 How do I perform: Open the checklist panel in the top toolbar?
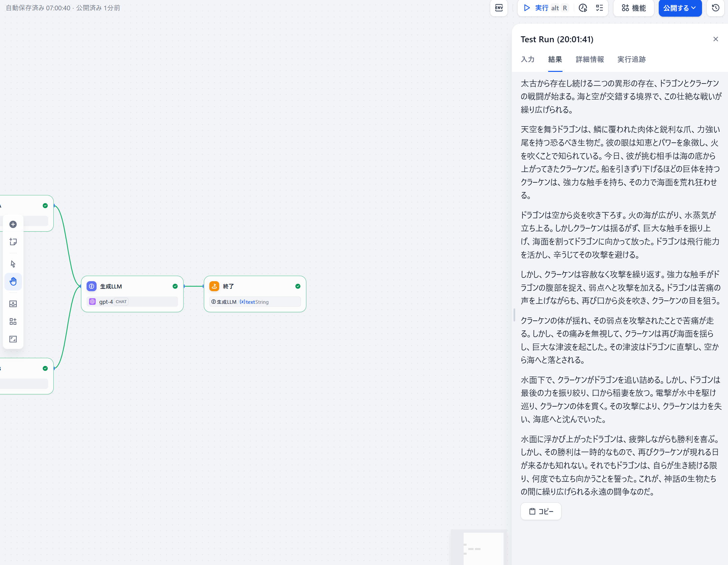pos(599,8)
